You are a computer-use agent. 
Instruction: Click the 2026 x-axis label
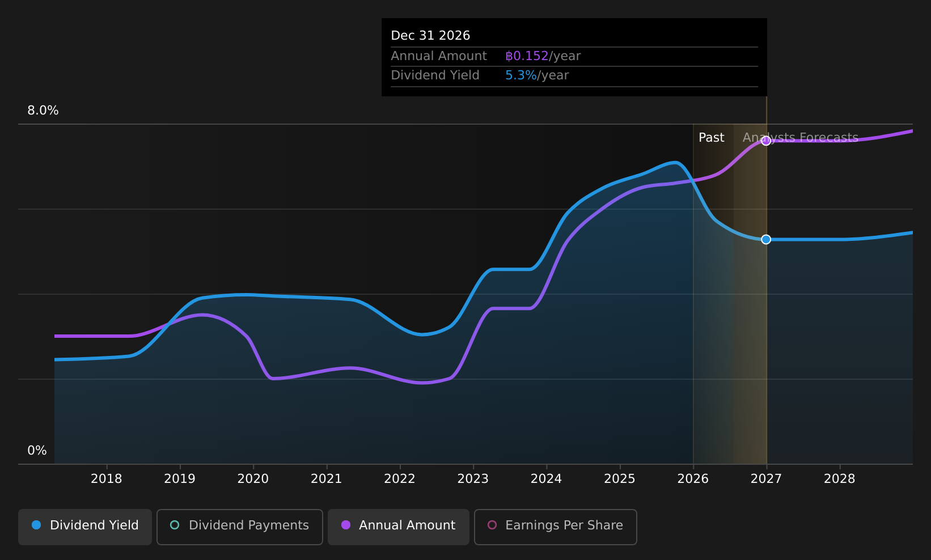693,479
